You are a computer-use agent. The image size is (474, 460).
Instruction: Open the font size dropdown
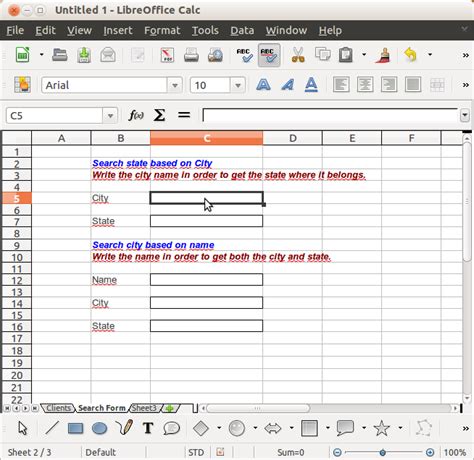coord(238,85)
